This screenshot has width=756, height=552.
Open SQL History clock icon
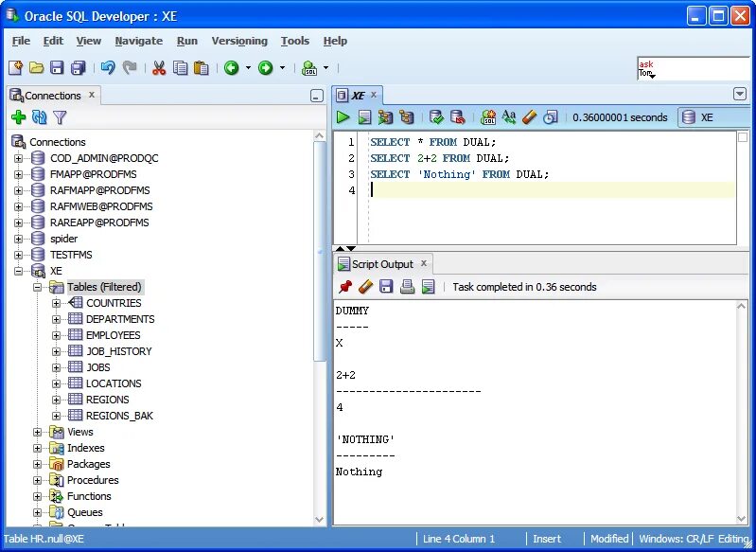550,117
